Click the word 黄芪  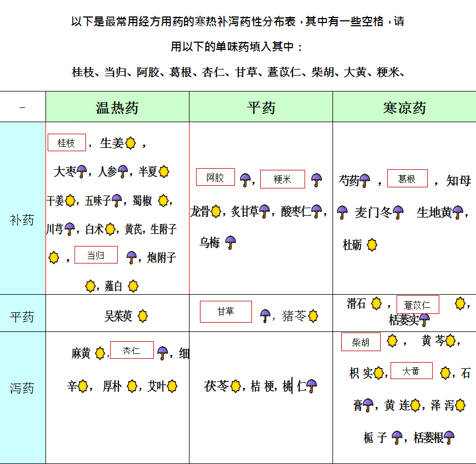(x=134, y=229)
